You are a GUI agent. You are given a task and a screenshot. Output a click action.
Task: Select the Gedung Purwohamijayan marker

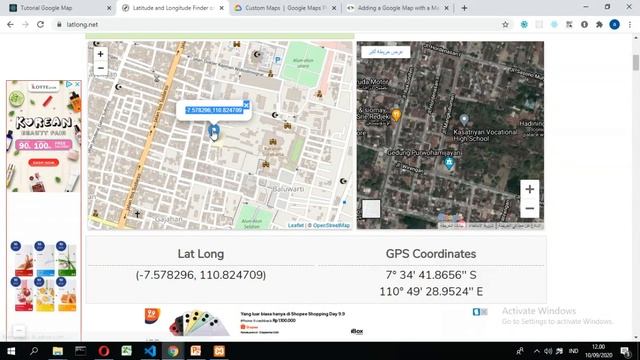point(449,163)
